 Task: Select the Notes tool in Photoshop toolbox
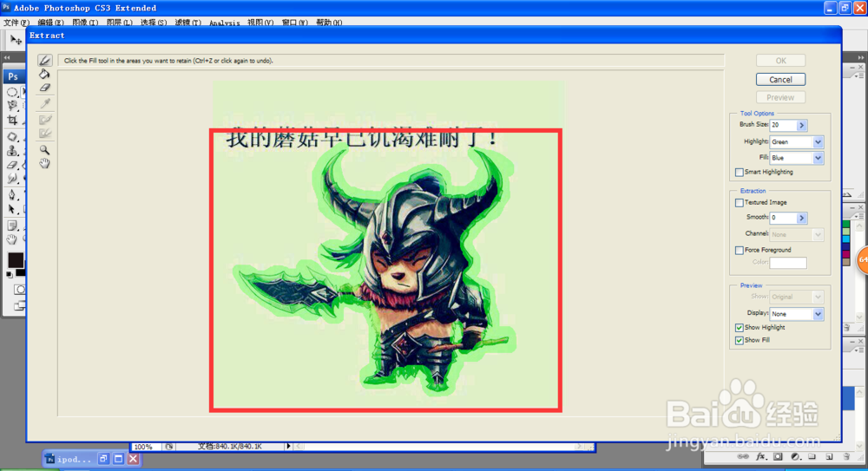coord(12,226)
